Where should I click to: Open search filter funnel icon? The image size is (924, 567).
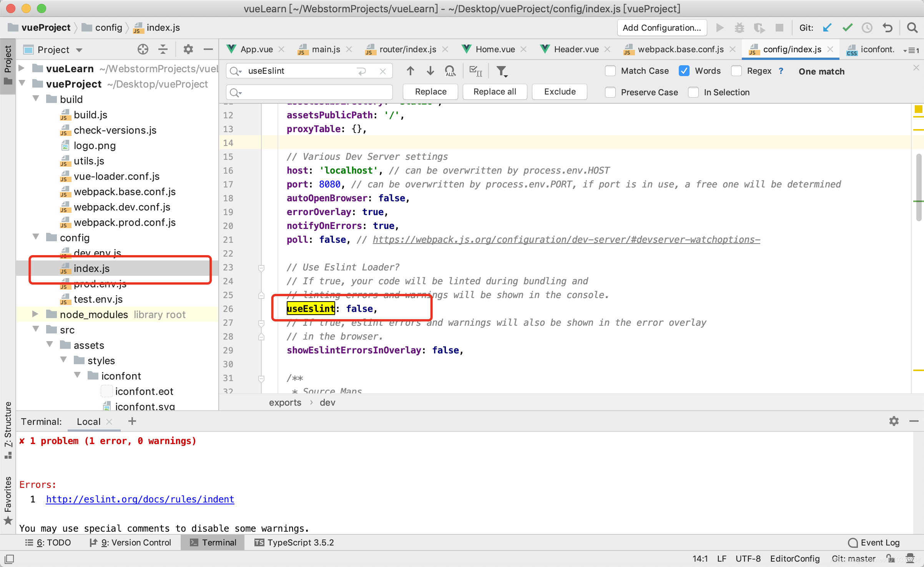click(x=502, y=71)
